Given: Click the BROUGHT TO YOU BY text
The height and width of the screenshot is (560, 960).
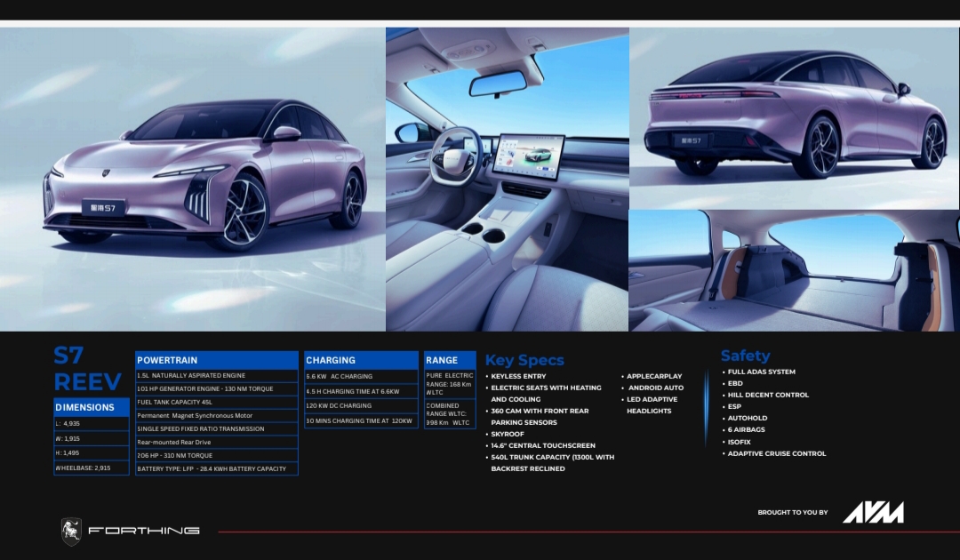Looking at the screenshot, I should click(x=792, y=513).
